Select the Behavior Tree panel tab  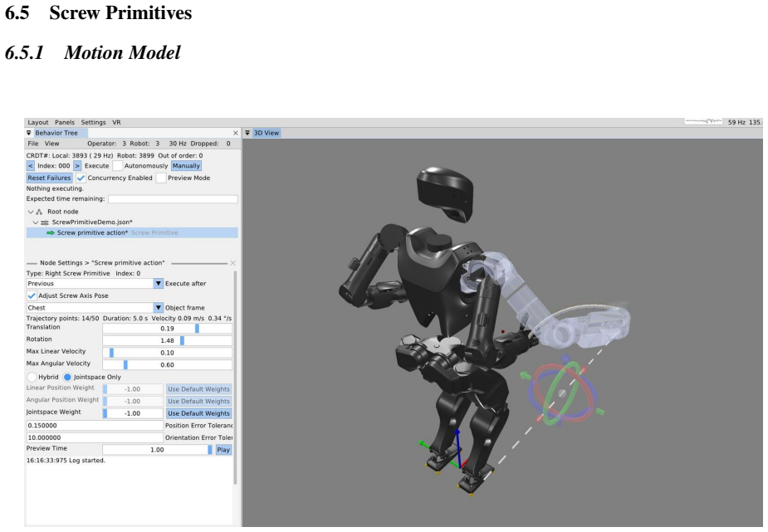pos(56,133)
